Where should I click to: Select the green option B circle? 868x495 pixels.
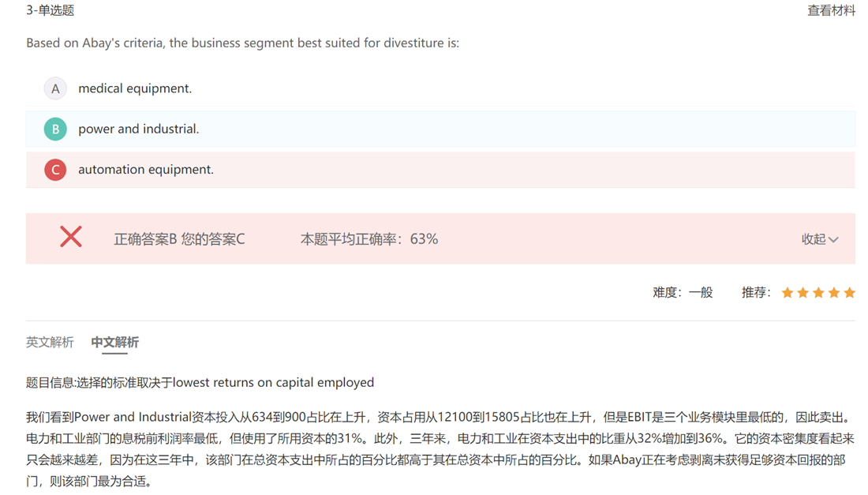click(x=55, y=129)
